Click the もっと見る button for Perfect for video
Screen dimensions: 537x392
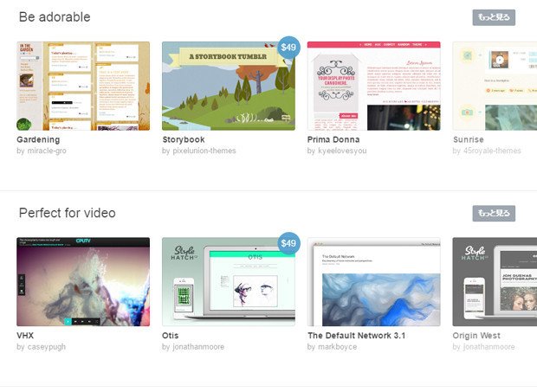(x=494, y=214)
